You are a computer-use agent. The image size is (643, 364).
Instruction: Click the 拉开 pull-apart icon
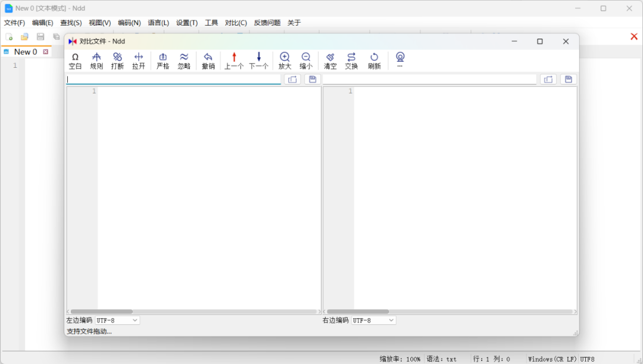click(x=139, y=61)
